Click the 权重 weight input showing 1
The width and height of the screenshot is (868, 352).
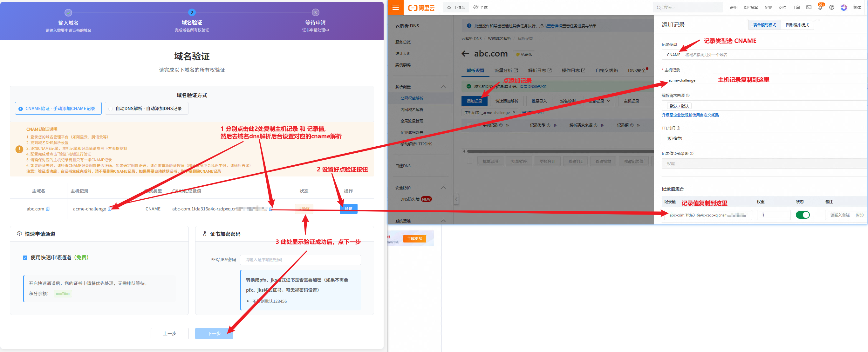tap(773, 215)
